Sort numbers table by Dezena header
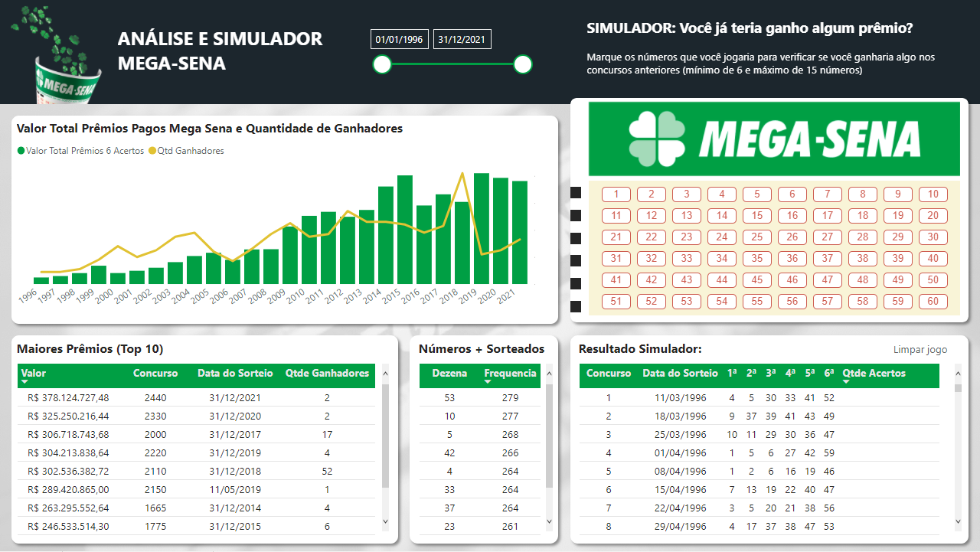Viewport: 980px width, 552px height. [x=449, y=374]
